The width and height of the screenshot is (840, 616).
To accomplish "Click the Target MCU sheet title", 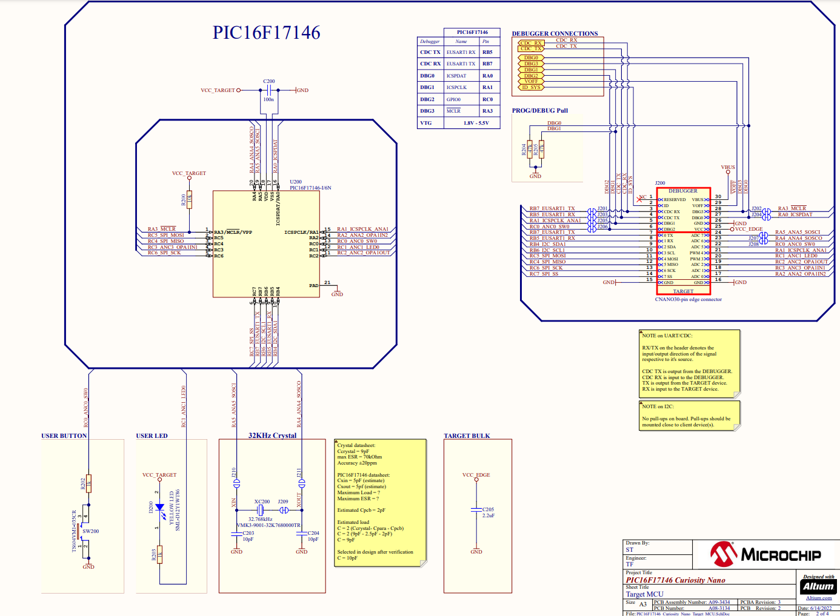I will tap(645, 594).
